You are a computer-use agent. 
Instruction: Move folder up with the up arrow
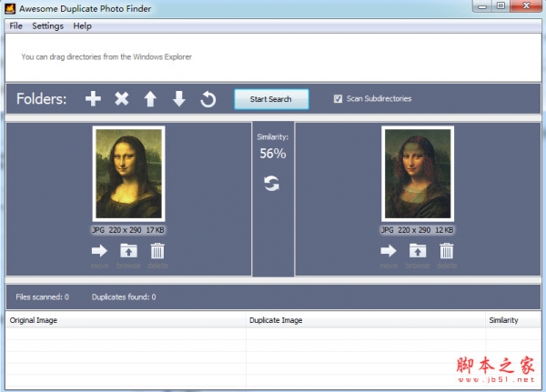(150, 99)
